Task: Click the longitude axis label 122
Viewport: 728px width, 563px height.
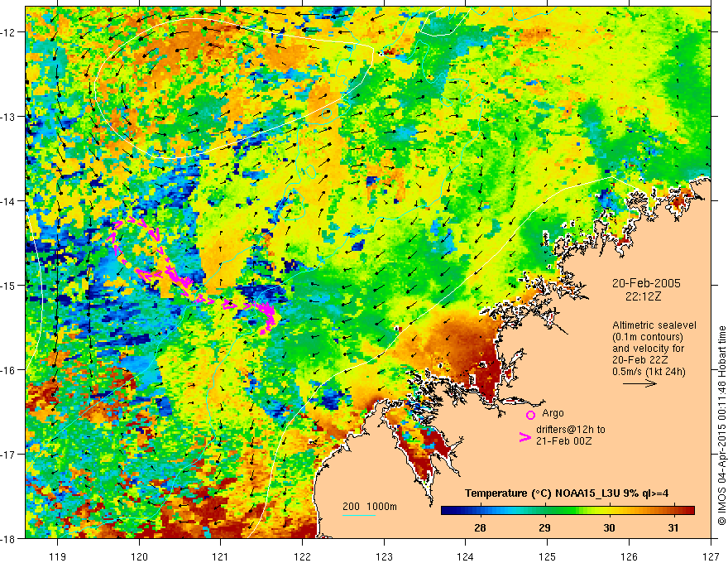Action: (302, 556)
